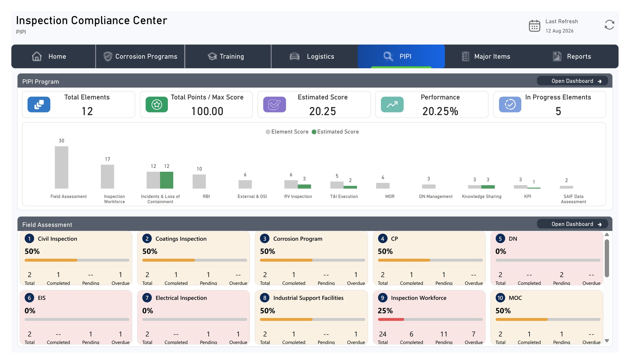
Task: Click the PIPI magnifier icon
Action: tap(388, 56)
